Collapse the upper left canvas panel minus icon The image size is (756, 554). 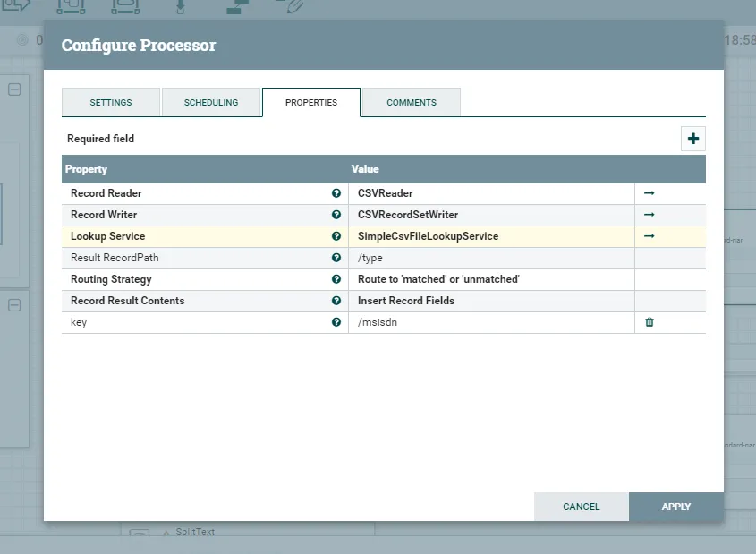(14, 89)
